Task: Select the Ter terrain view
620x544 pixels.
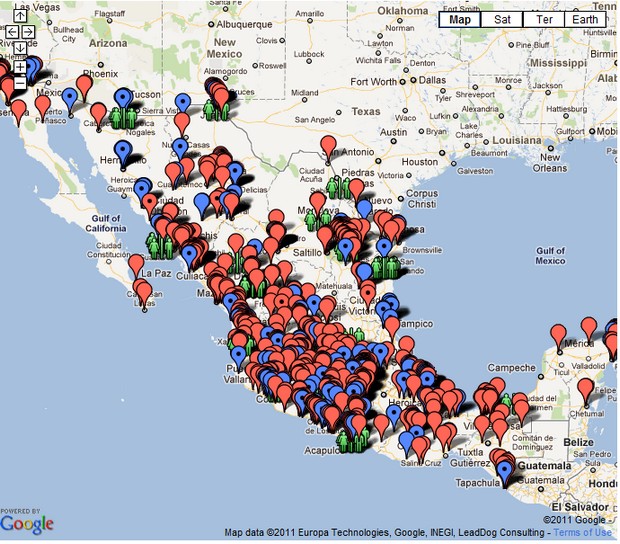Action: click(544, 19)
